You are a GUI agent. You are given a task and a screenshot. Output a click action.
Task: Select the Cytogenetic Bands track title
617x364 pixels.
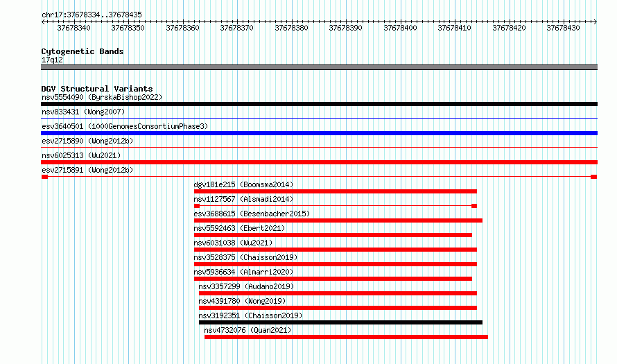pyautogui.click(x=82, y=51)
